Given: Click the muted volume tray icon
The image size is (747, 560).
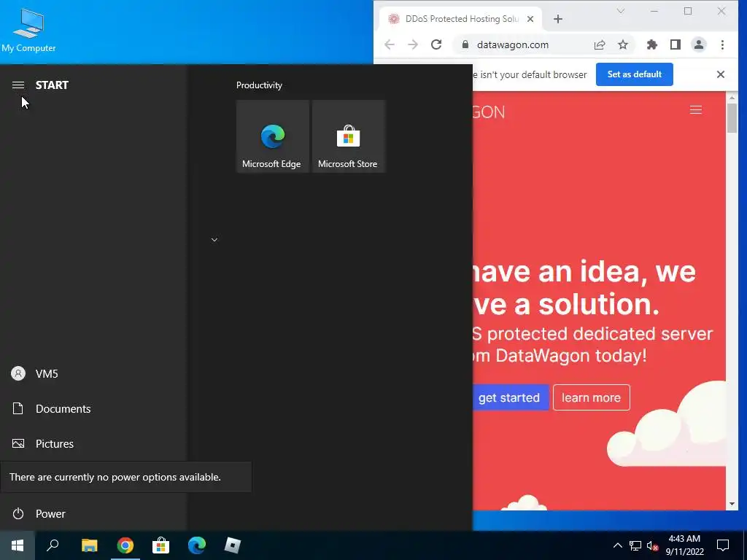Looking at the screenshot, I should point(652,545).
